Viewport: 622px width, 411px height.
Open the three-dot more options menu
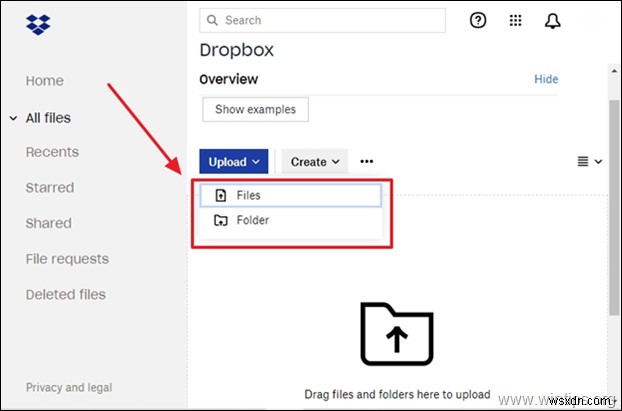pos(367,161)
